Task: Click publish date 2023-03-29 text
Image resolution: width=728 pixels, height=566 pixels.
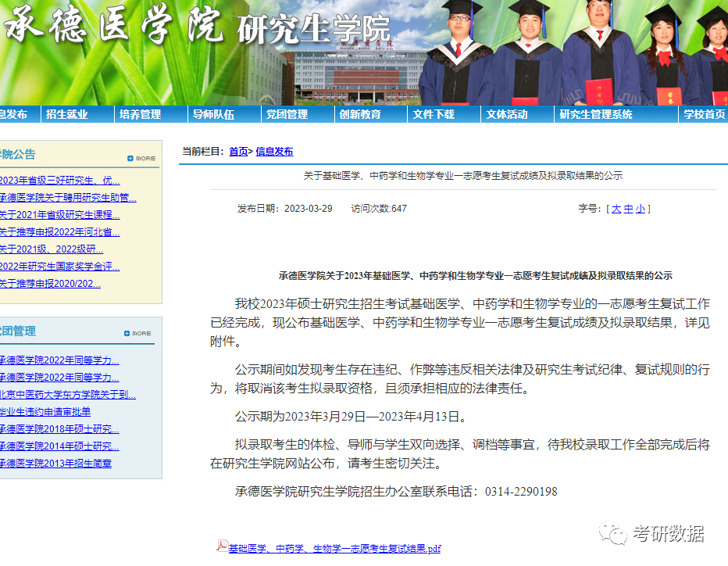Action: (x=309, y=209)
